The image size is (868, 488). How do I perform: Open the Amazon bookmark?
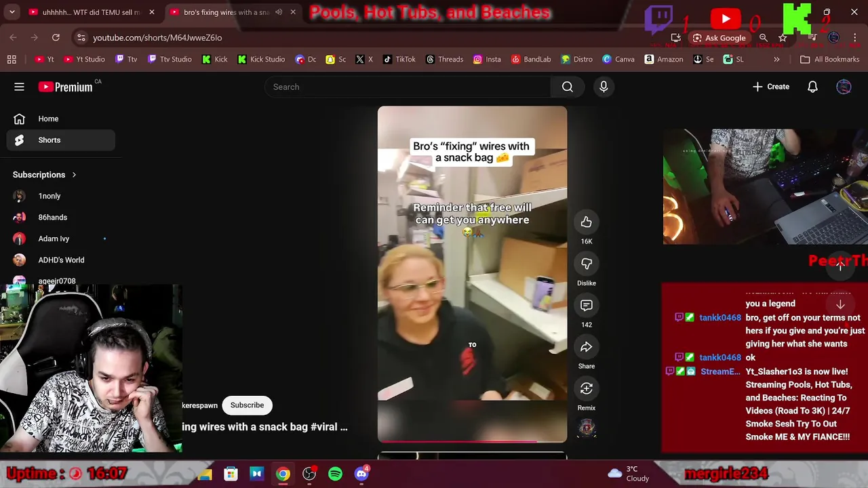click(x=663, y=60)
